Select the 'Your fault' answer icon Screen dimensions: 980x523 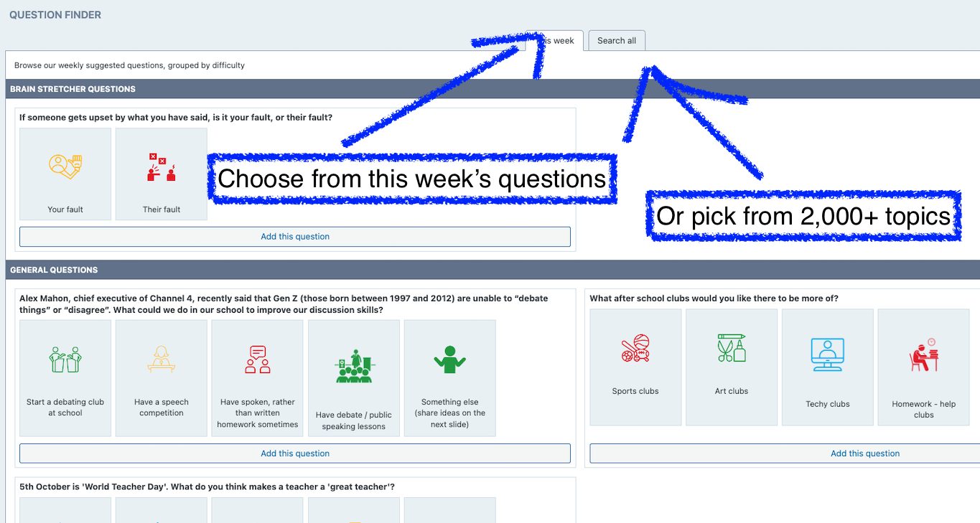[x=65, y=166]
